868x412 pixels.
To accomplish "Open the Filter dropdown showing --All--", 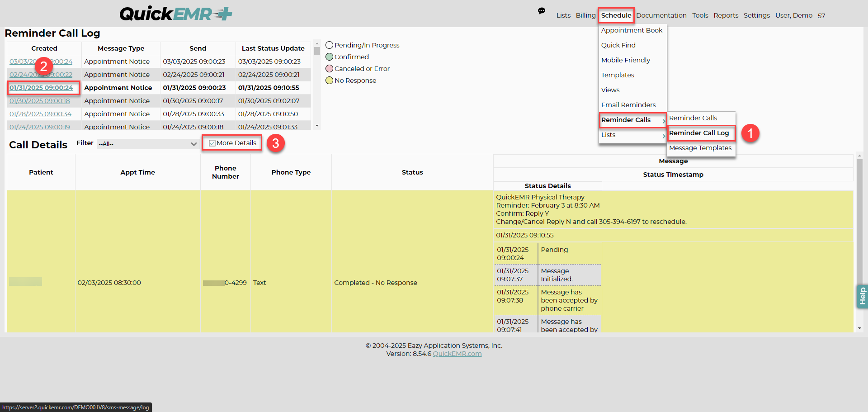I will (147, 144).
